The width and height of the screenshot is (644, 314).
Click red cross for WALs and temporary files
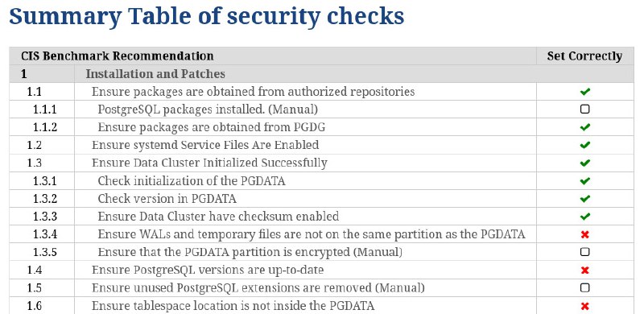click(x=585, y=234)
